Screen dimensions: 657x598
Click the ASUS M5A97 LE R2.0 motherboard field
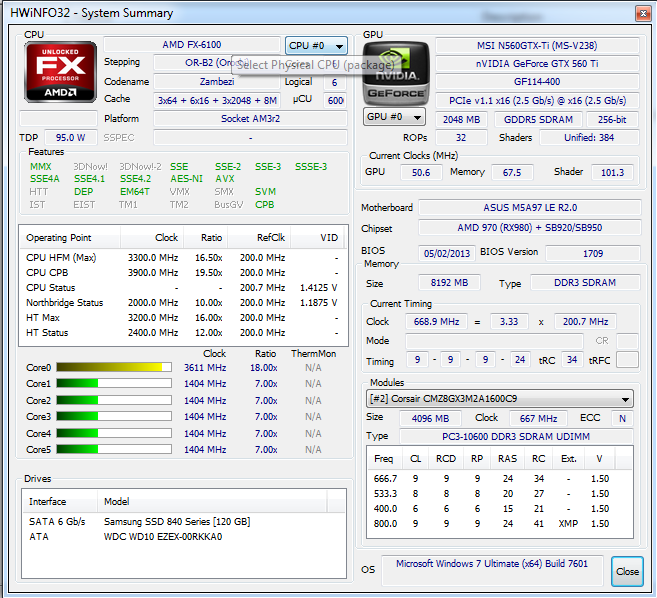530,207
